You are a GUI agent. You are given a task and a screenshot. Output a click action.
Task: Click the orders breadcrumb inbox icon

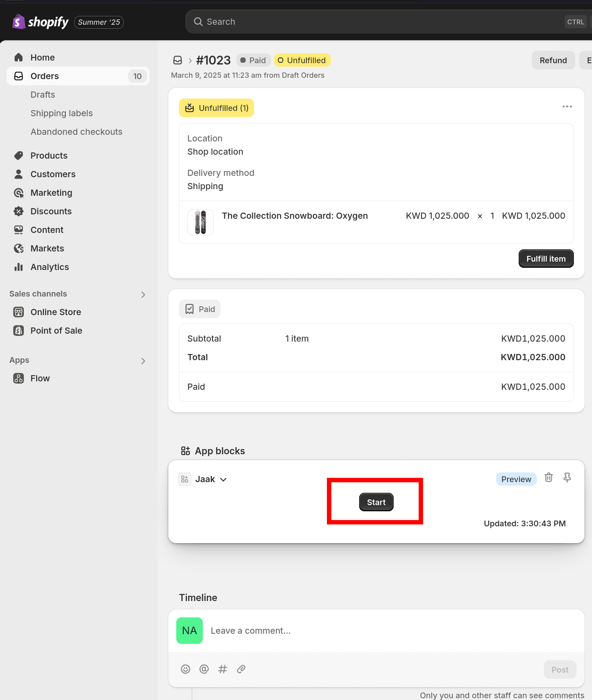pos(178,60)
